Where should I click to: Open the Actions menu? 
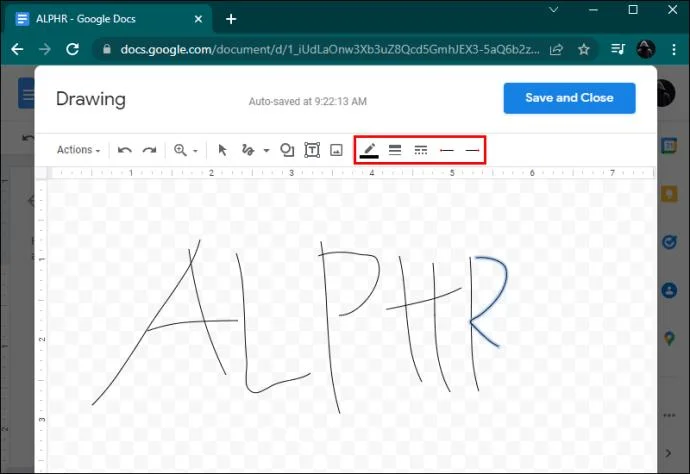(78, 150)
